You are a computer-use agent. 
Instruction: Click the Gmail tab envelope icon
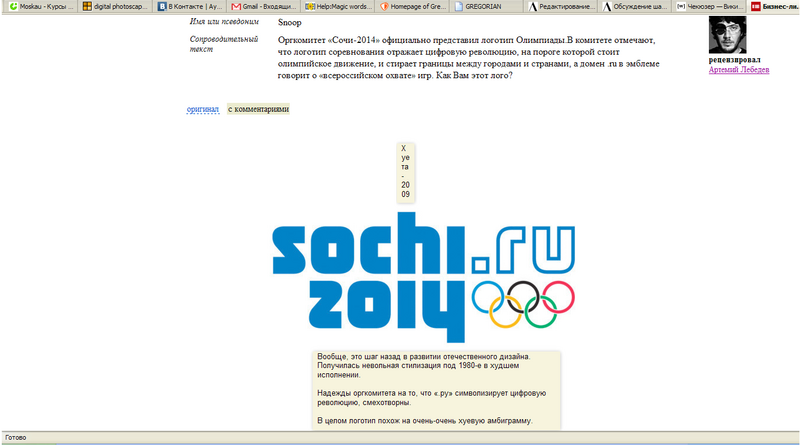pyautogui.click(x=236, y=7)
